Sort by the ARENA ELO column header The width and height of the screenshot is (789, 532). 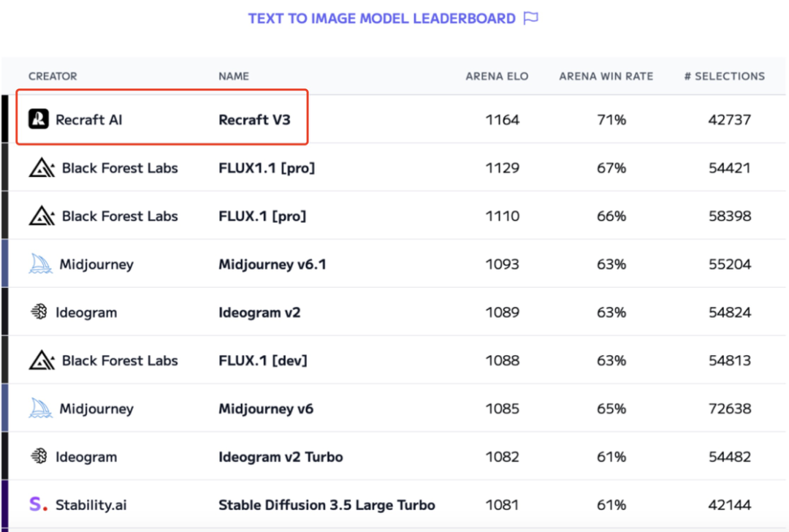tap(497, 76)
